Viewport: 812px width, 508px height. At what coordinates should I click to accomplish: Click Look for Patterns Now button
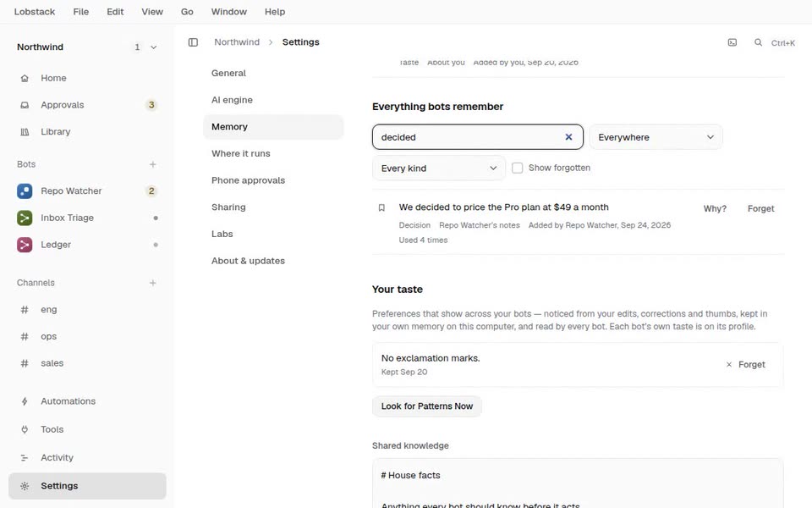pyautogui.click(x=426, y=406)
